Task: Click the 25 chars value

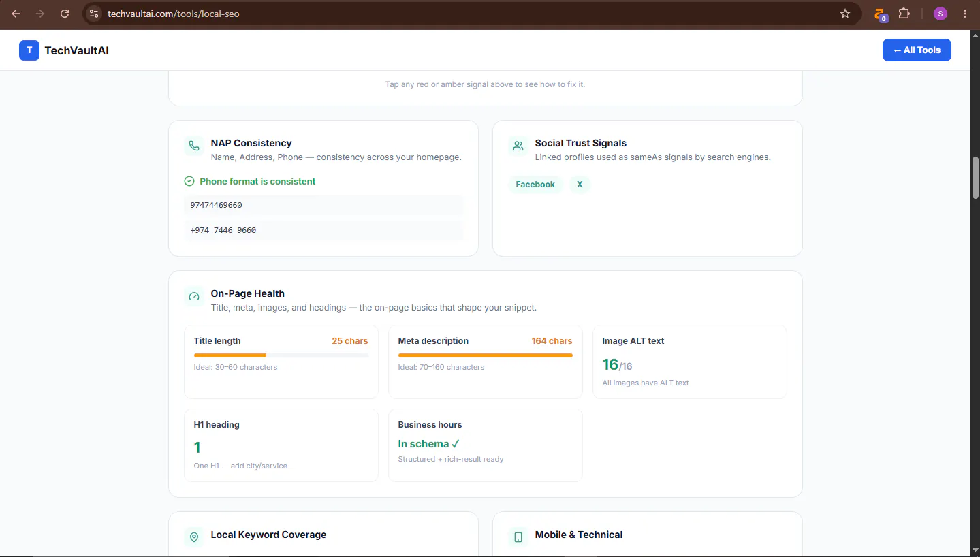Action: [350, 341]
